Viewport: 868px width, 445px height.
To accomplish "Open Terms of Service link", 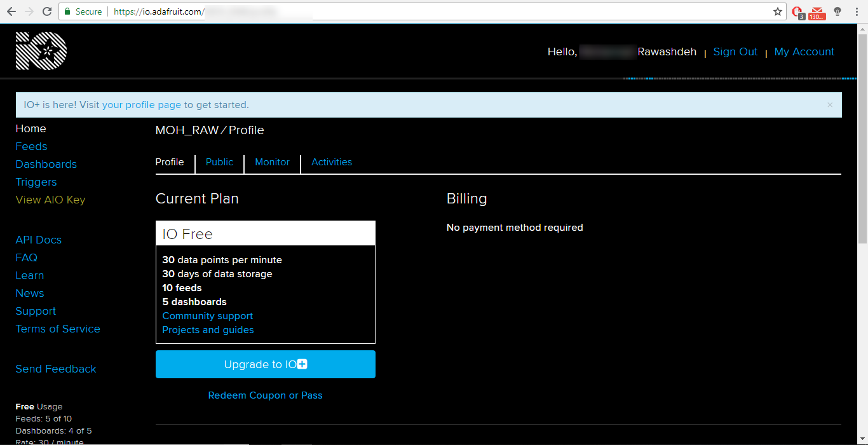I will [x=58, y=329].
